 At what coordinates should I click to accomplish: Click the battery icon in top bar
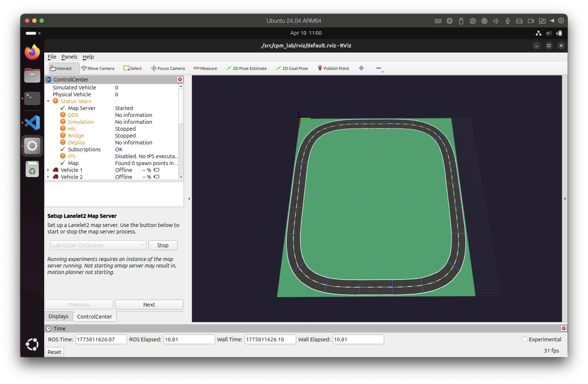[559, 33]
